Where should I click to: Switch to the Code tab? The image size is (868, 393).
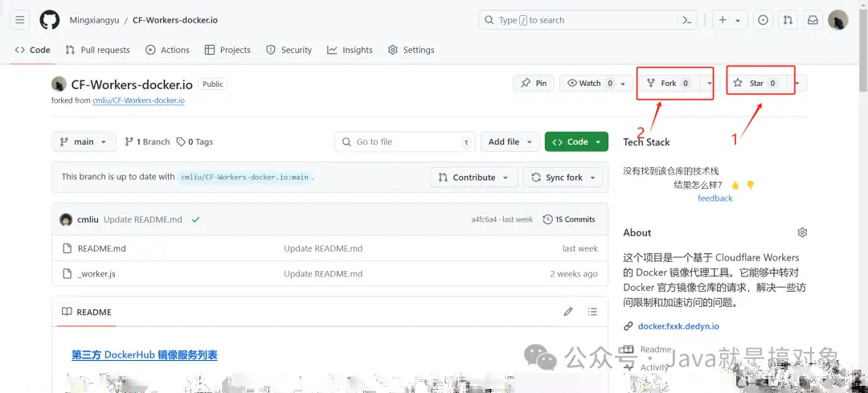pos(33,50)
